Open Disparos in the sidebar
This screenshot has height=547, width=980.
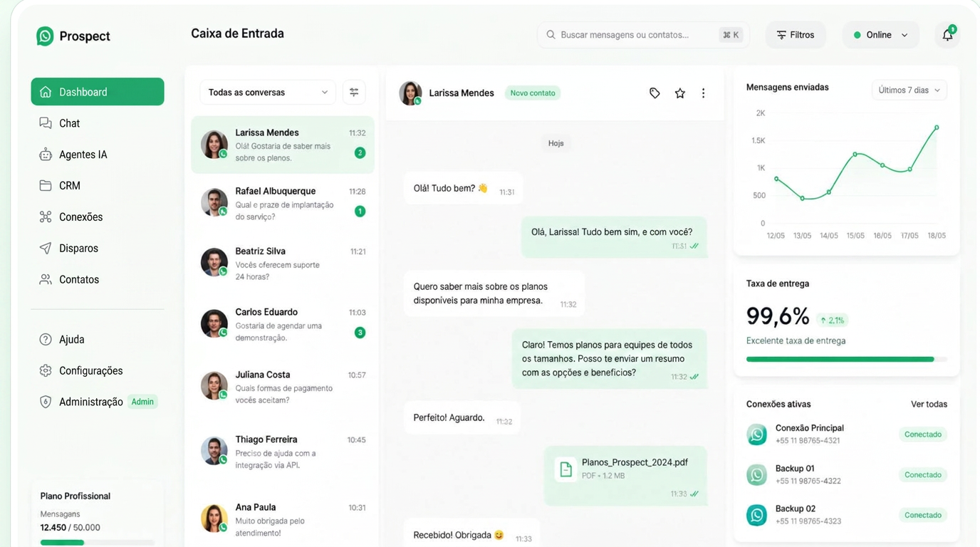coord(98,249)
